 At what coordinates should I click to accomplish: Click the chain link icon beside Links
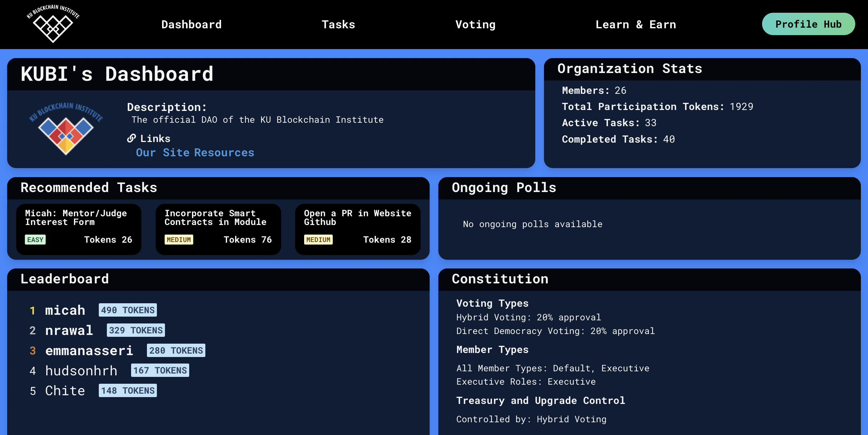tap(131, 138)
